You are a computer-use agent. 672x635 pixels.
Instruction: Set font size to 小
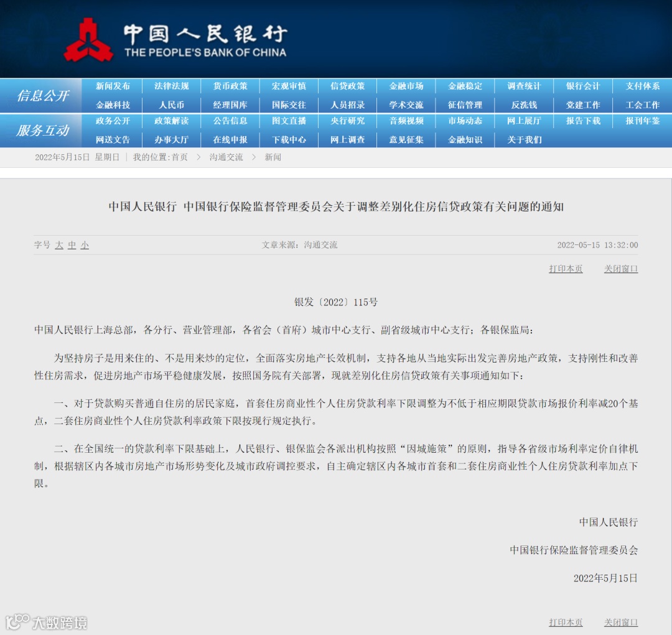click(85, 245)
